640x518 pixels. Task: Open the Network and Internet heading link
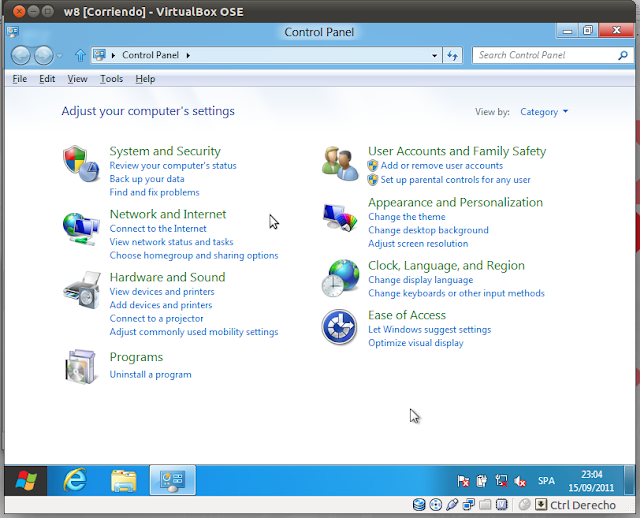(168, 214)
